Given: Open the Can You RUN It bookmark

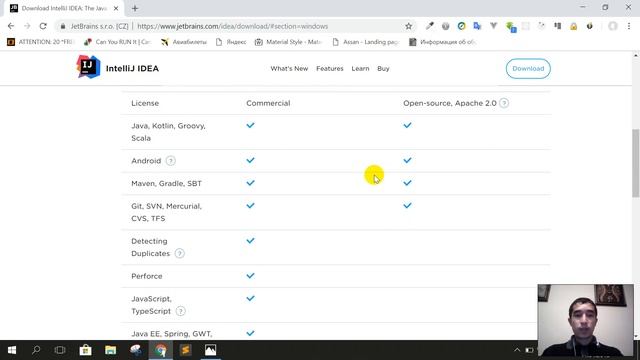Looking at the screenshot, I should pos(117,42).
